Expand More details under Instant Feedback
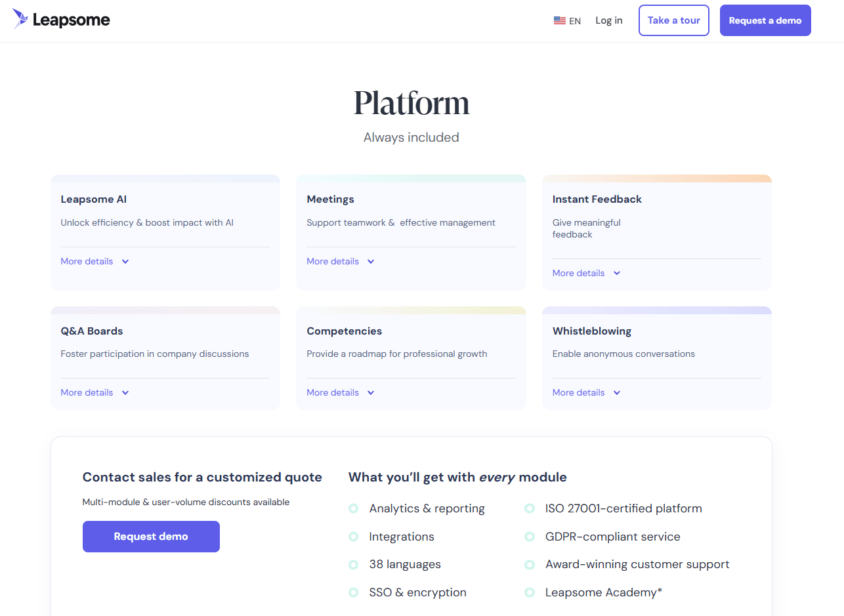This screenshot has width=844, height=616. (x=587, y=273)
